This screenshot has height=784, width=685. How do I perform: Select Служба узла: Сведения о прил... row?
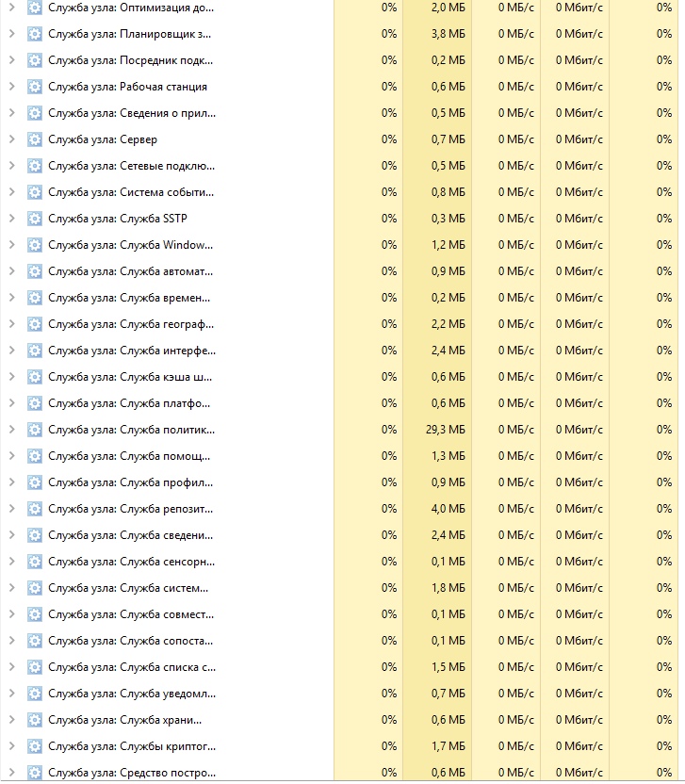[x=132, y=113]
